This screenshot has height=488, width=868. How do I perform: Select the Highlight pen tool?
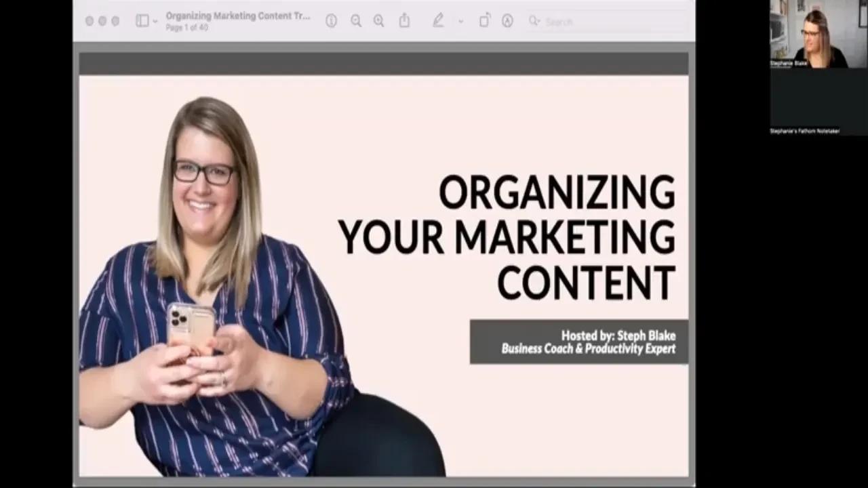coord(439,20)
